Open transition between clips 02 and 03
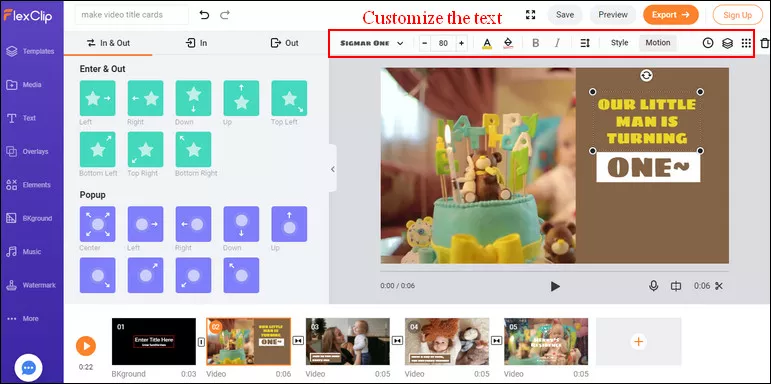 click(x=298, y=341)
